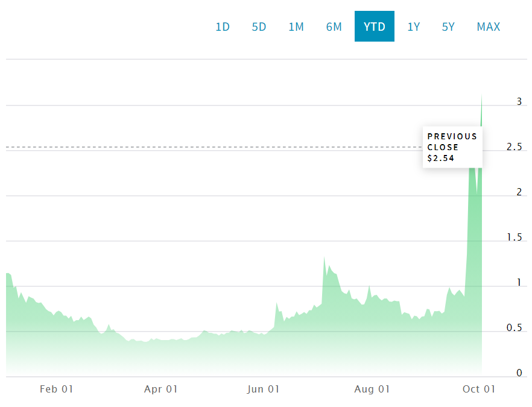This screenshot has height=407, width=532.
Task: Click the Previous Close $2.54 tooltip
Action: coord(452,147)
